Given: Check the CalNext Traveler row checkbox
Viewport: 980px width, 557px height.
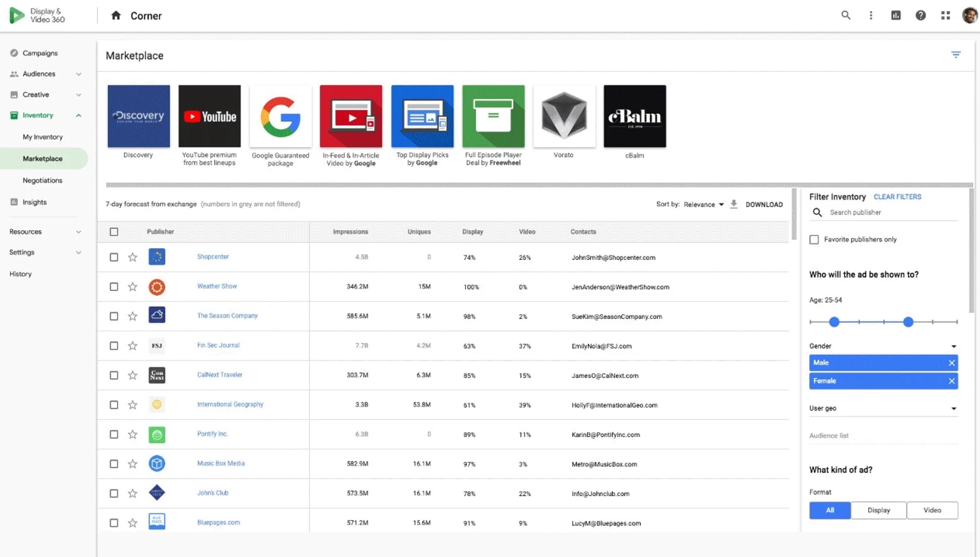Looking at the screenshot, I should point(114,375).
